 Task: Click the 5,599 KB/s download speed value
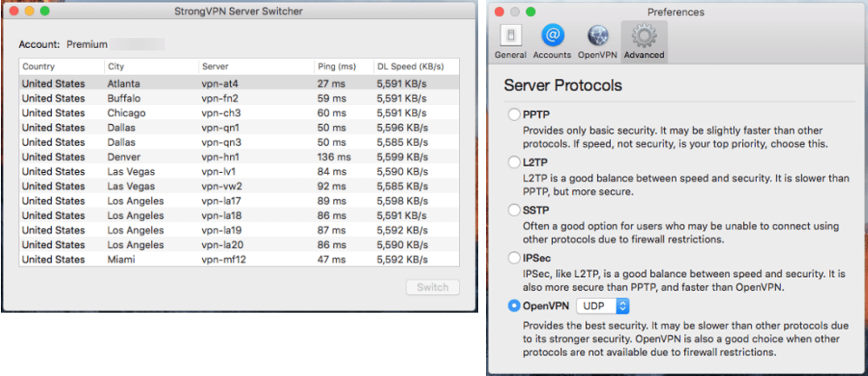402,156
